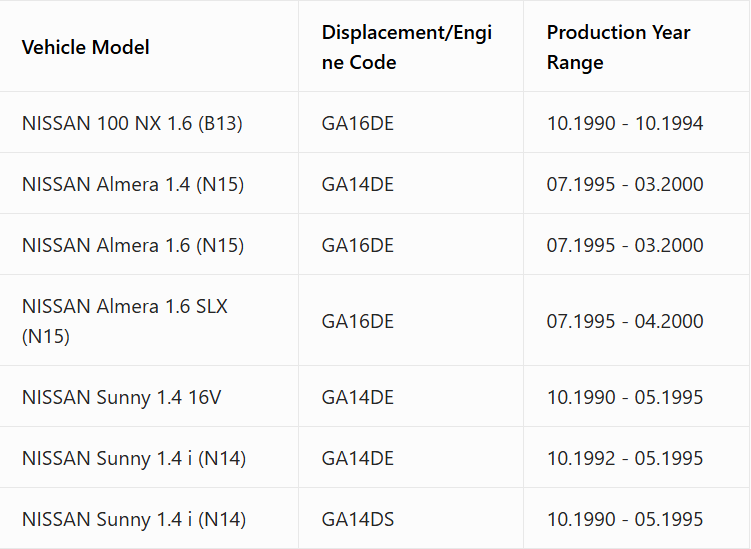Select the NISSAN Almera 1.4 (N15) cell
Screen dimensions: 751x549
tap(133, 184)
